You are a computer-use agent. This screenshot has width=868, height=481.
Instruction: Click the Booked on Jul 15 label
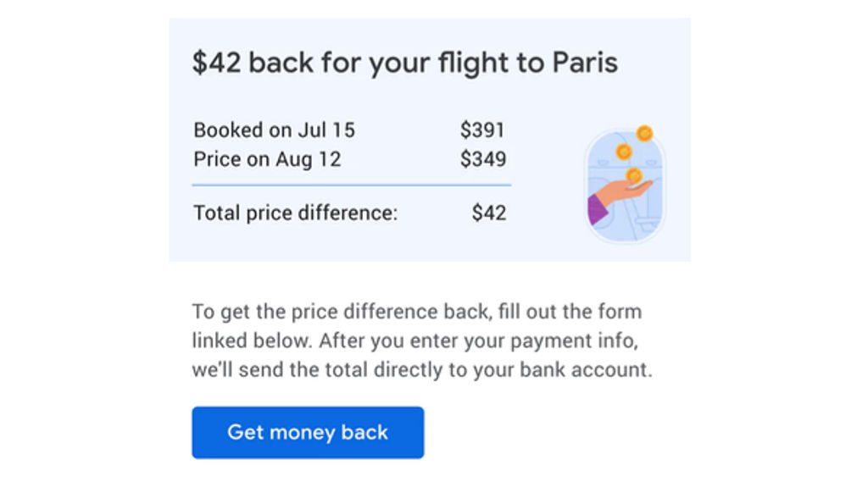coord(274,130)
